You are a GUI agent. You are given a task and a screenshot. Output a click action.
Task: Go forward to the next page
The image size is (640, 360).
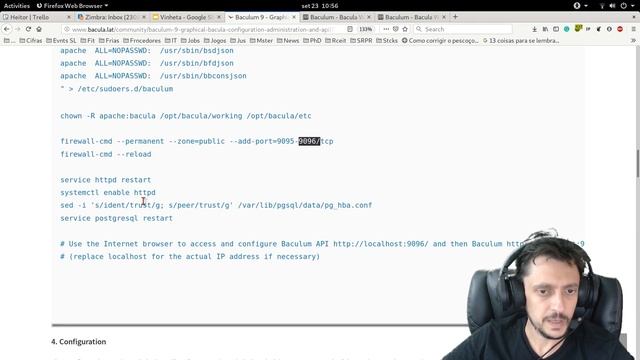click(x=18, y=29)
